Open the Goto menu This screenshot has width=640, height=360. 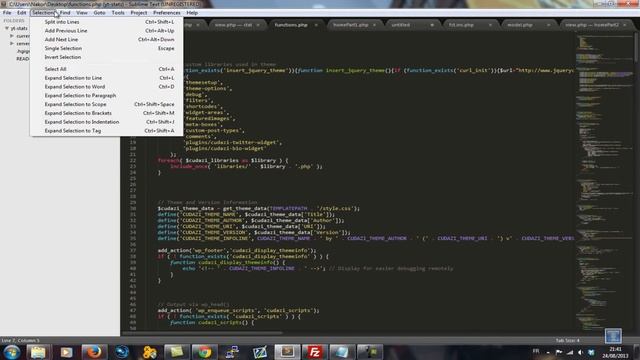pyautogui.click(x=99, y=13)
